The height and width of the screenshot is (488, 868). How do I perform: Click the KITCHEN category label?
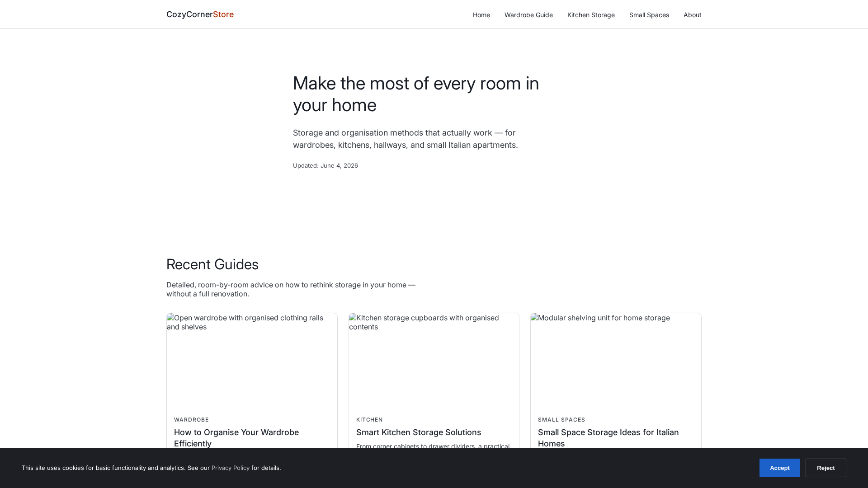point(369,420)
